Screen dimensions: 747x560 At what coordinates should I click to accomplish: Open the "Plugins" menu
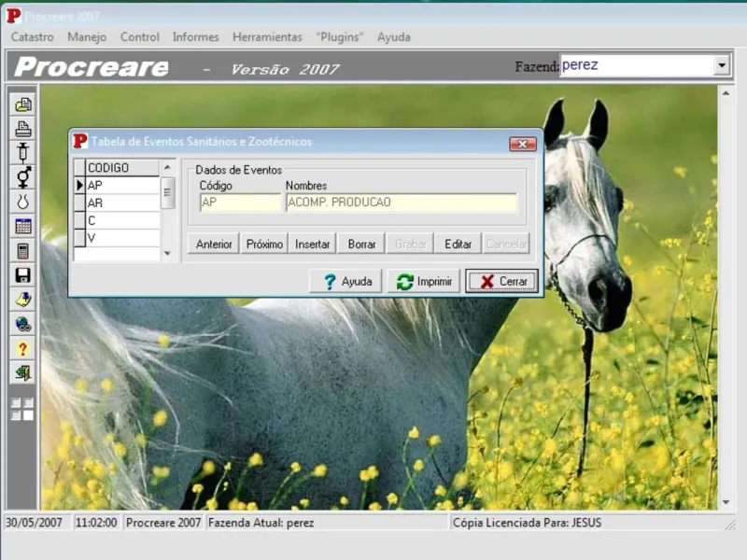click(x=340, y=37)
